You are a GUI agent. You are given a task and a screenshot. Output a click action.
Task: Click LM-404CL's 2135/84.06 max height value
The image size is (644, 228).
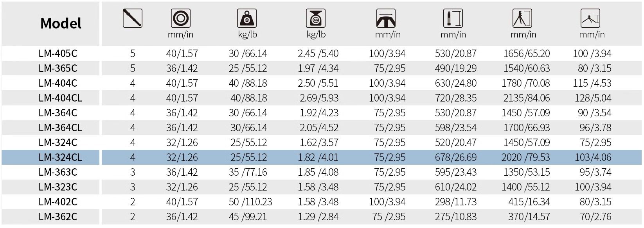[526, 98]
